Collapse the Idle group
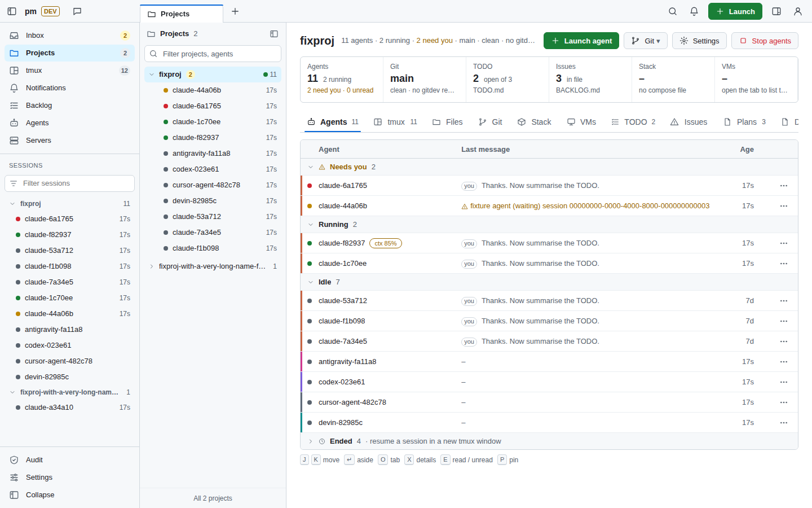The image size is (812, 508). [x=311, y=282]
